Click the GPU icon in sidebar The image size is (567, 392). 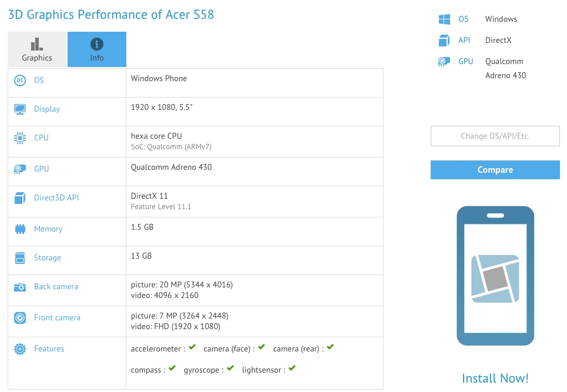point(444,62)
